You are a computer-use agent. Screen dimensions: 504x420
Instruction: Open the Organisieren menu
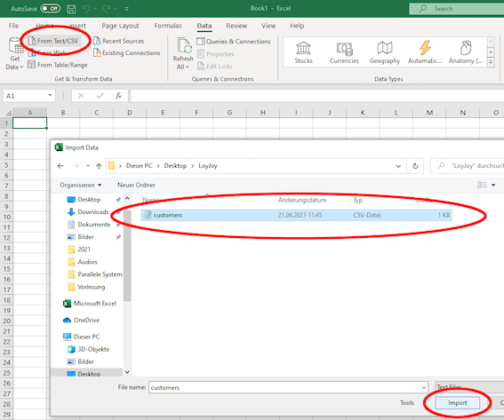80,185
